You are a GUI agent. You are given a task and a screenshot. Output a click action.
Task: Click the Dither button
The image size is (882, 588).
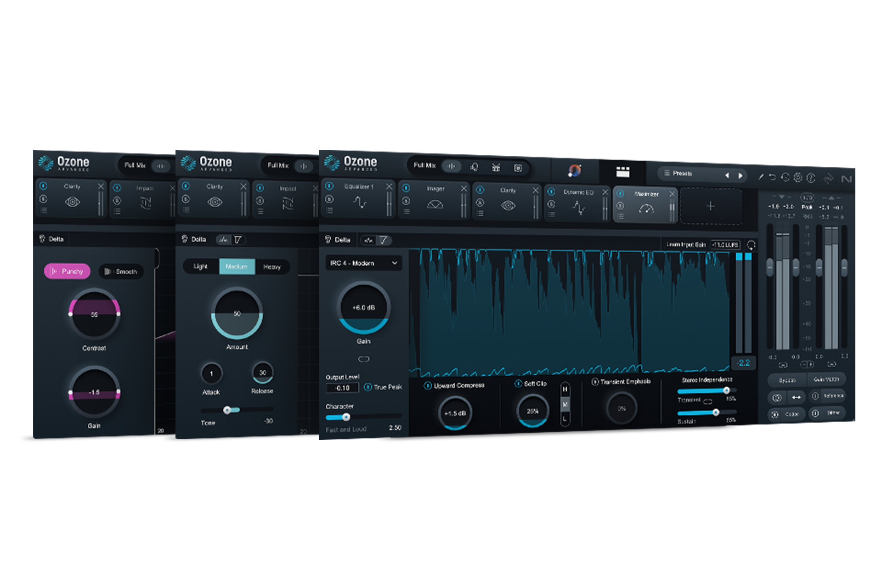[827, 413]
